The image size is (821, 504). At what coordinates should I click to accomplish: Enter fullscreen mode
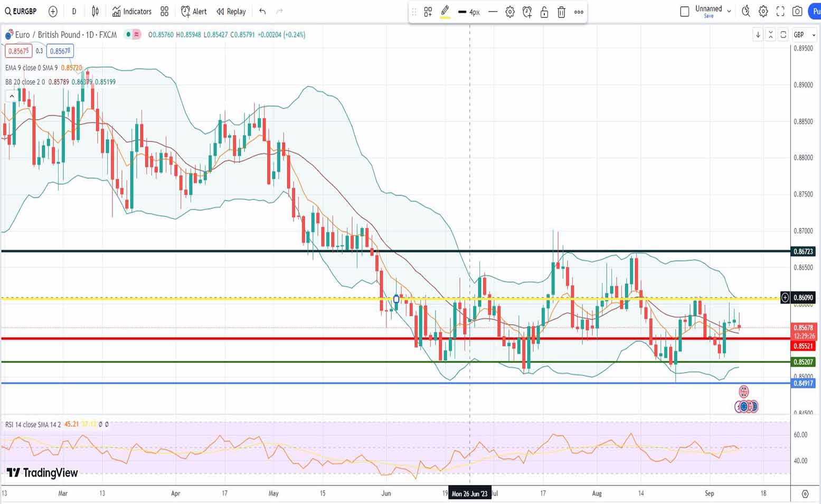tap(780, 11)
